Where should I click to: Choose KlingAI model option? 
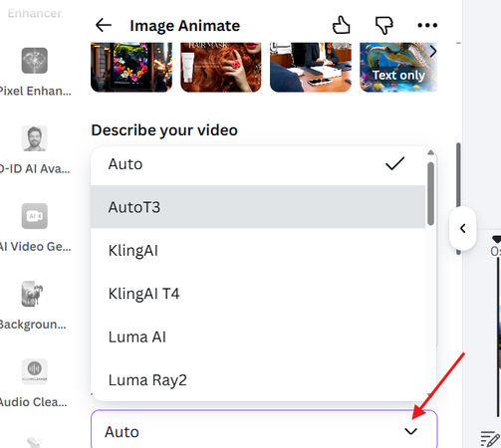coord(258,250)
